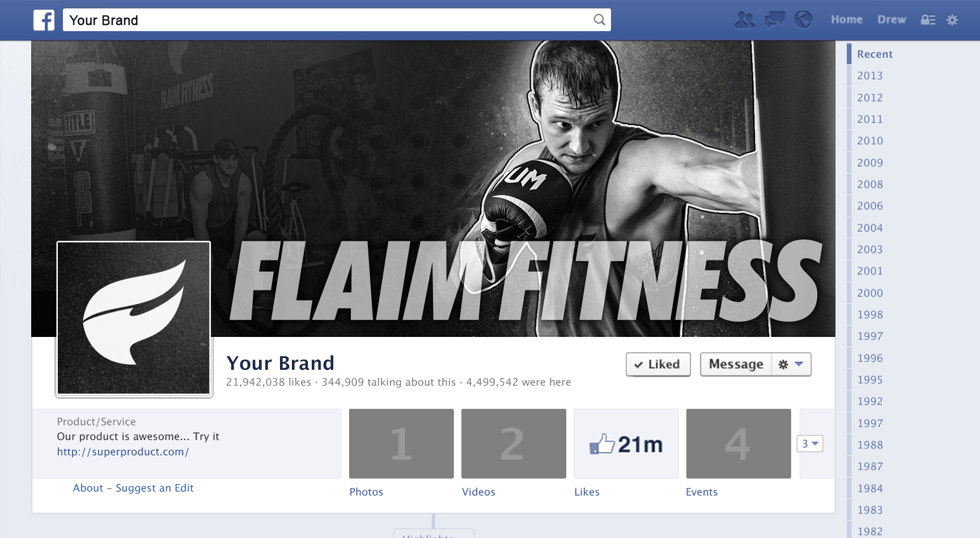Go to Home in top bar

click(x=846, y=20)
